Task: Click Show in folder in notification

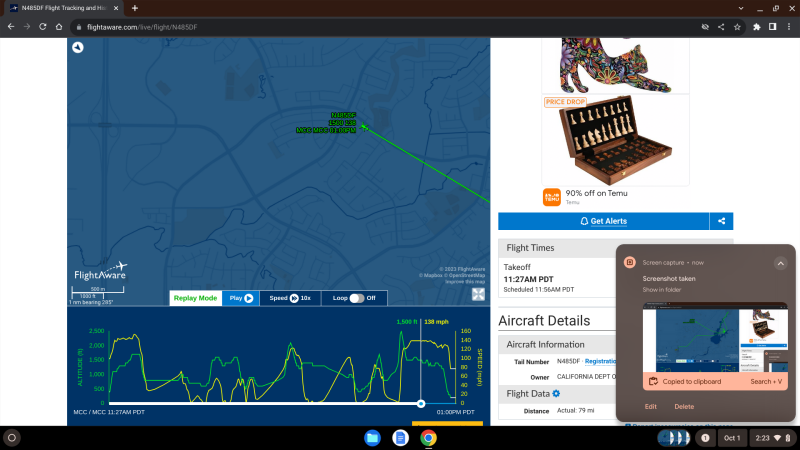Action: tap(662, 290)
